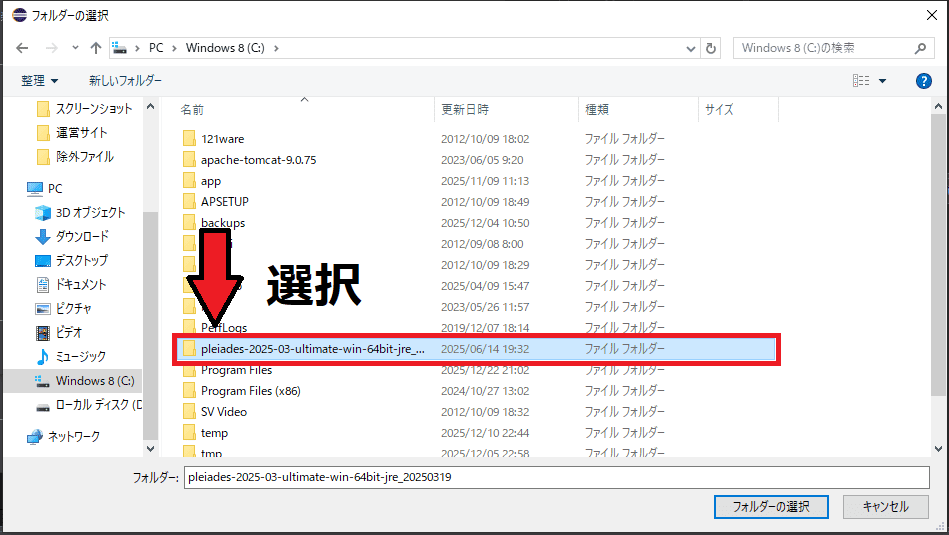949x535 pixels.
Task: Click the navigation pane vertical scrollbar
Action: click(149, 300)
